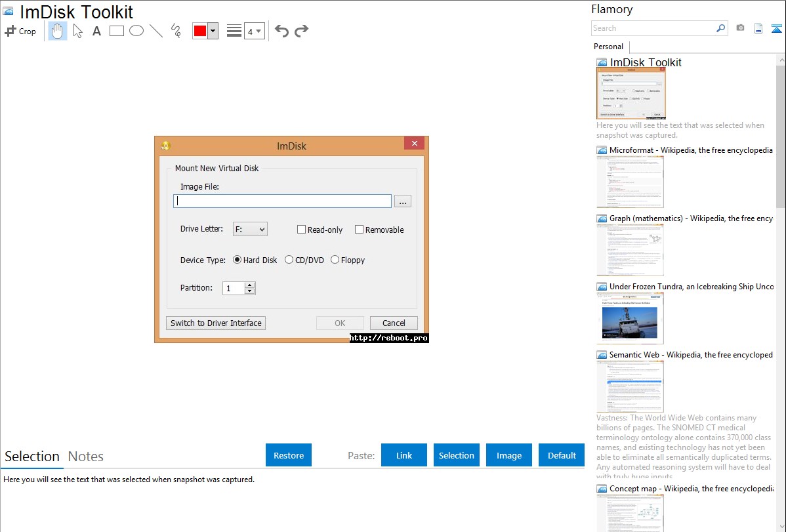786x532 pixels.
Task: Select the straight line tool
Action: (x=156, y=31)
